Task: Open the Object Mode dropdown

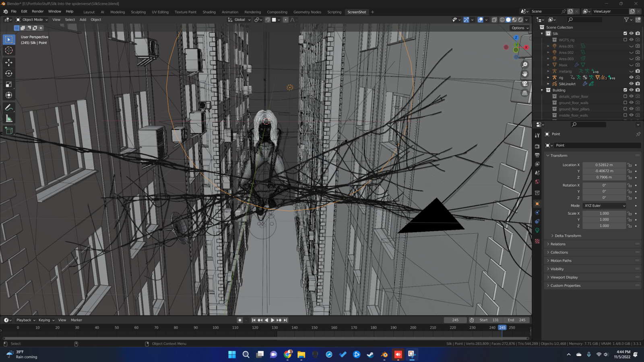Action: coord(32,19)
